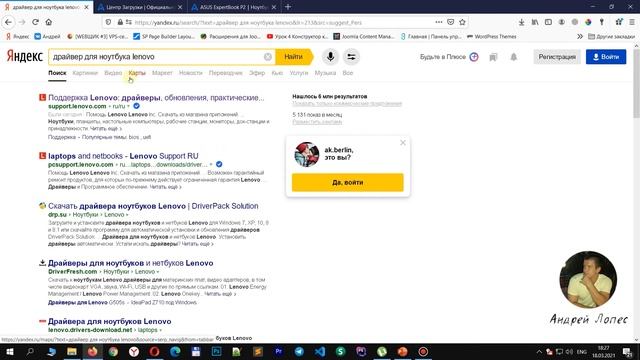Open the WordPress Themes bookmark
This screenshot has height=360, width=640.
pyautogui.click(x=491, y=36)
